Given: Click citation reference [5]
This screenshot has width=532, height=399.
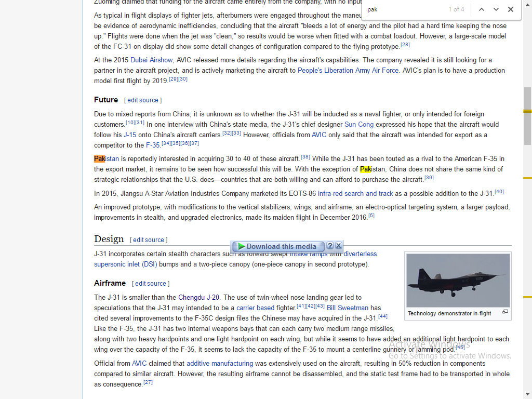Looking at the screenshot, I should click(371, 216).
